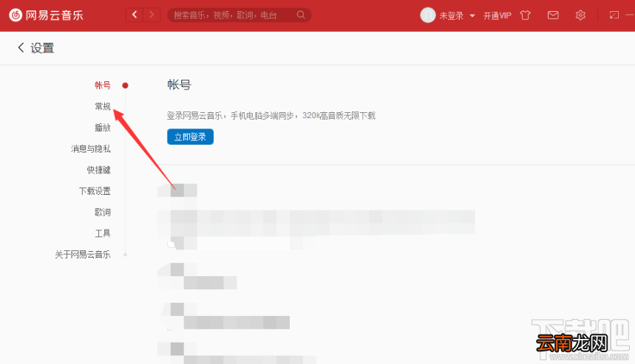Focus the music search input field
The image size is (635, 364).
point(239,15)
